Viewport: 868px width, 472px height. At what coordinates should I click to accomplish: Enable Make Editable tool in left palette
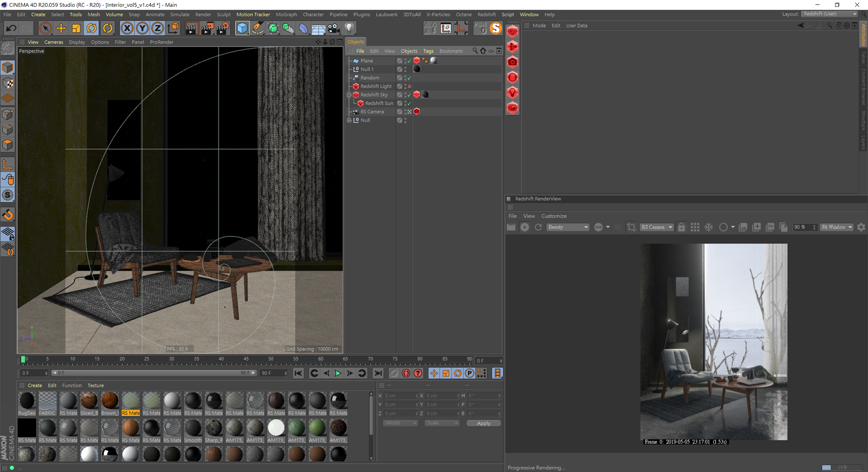point(8,48)
